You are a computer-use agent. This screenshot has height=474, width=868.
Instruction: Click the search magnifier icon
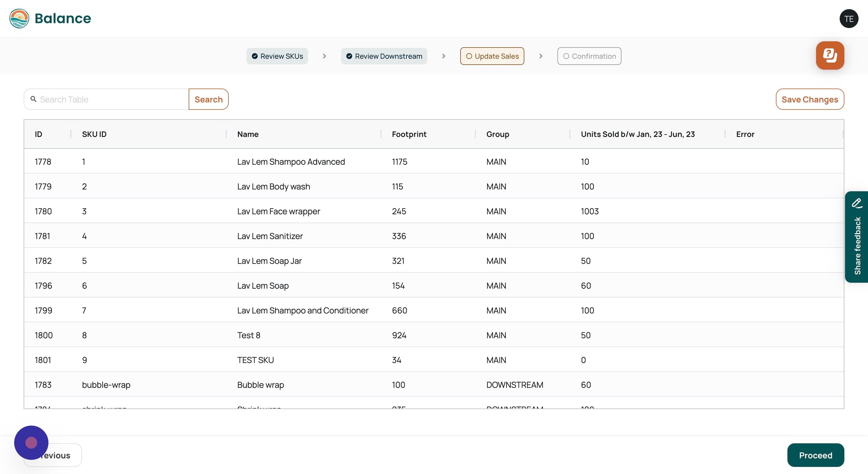(33, 99)
